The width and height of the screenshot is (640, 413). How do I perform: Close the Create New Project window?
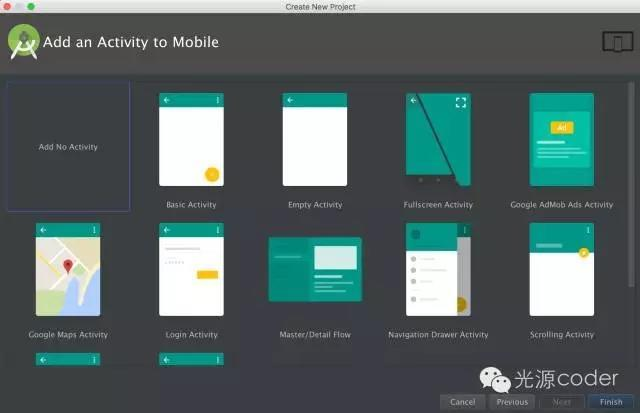click(x=7, y=6)
